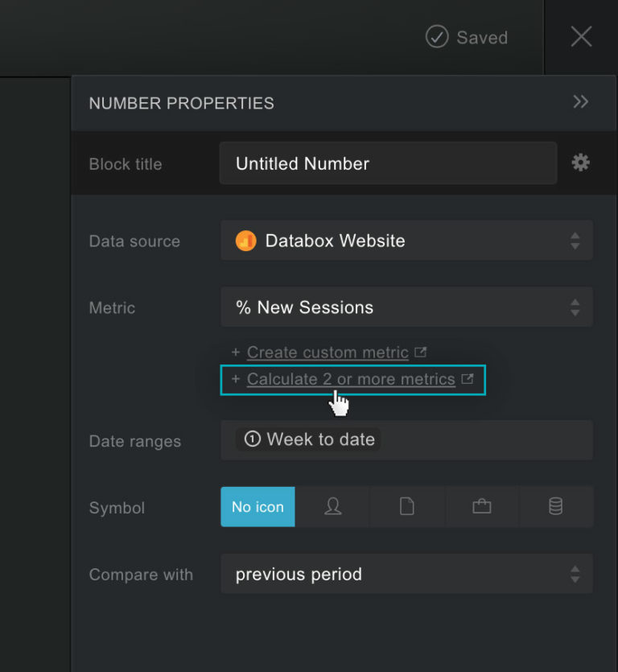
Task: Click the NUMBER PROPERTIES panel header
Action: pos(181,103)
